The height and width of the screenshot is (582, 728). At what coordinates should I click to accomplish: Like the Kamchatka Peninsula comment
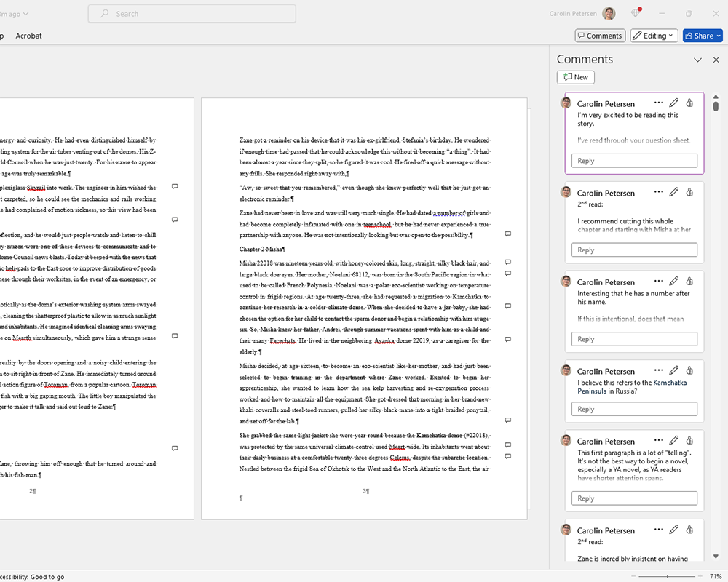point(689,370)
